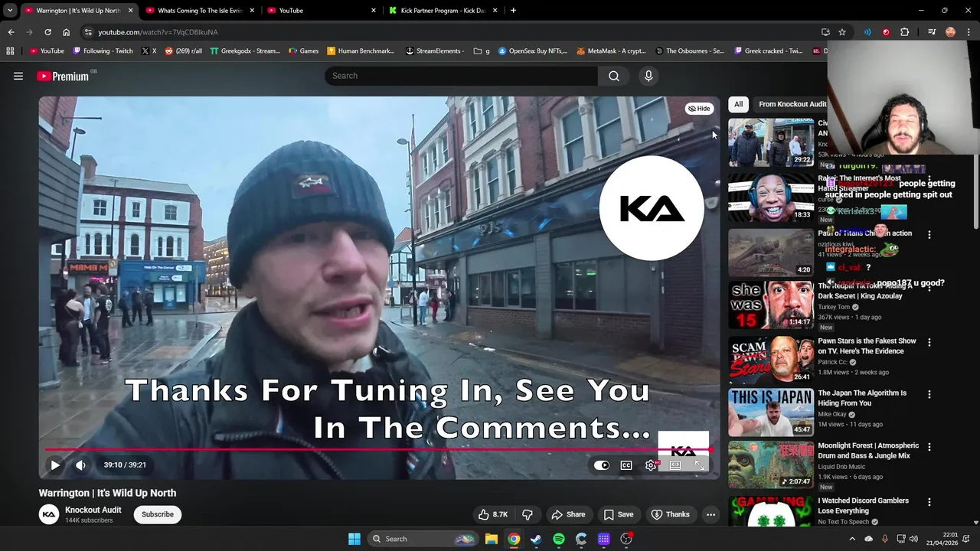Open options for Pawn Stars video
Image resolution: width=980 pixels, height=551 pixels.
929,342
